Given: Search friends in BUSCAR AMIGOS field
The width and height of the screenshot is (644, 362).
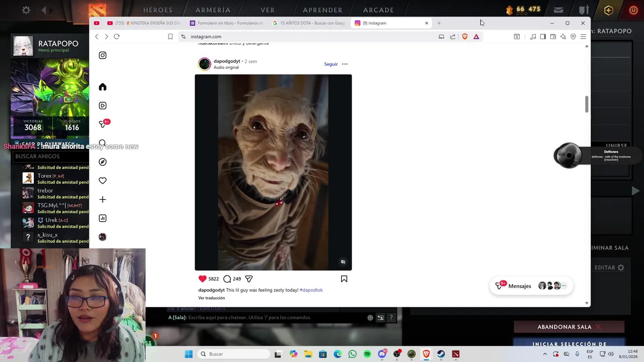Looking at the screenshot, I should point(50,156).
